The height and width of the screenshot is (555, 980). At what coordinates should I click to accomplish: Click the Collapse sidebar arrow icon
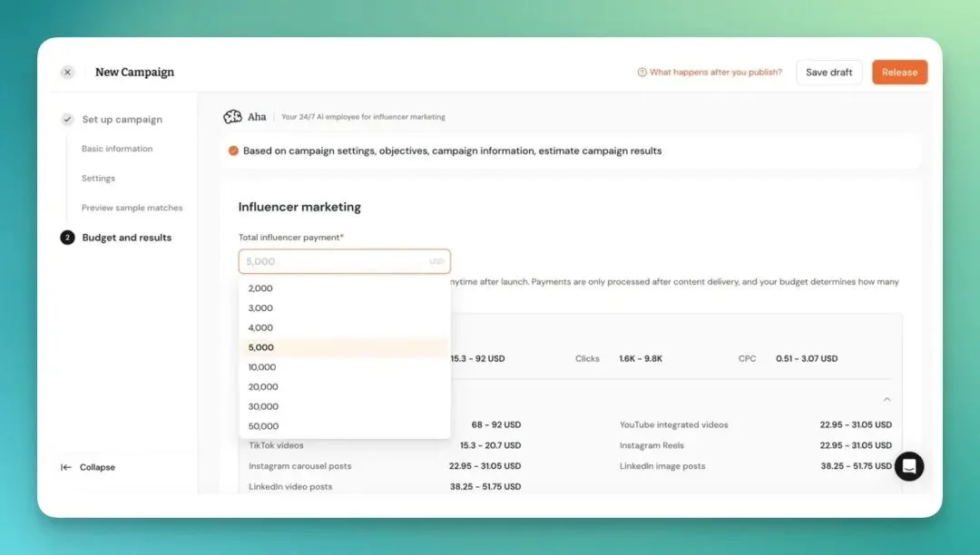[66, 468]
